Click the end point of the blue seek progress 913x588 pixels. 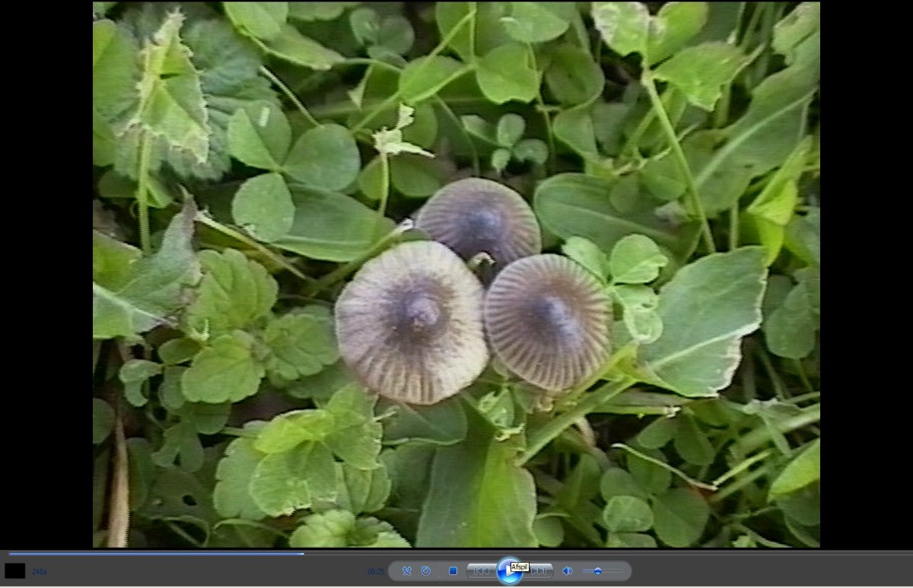click(x=304, y=554)
